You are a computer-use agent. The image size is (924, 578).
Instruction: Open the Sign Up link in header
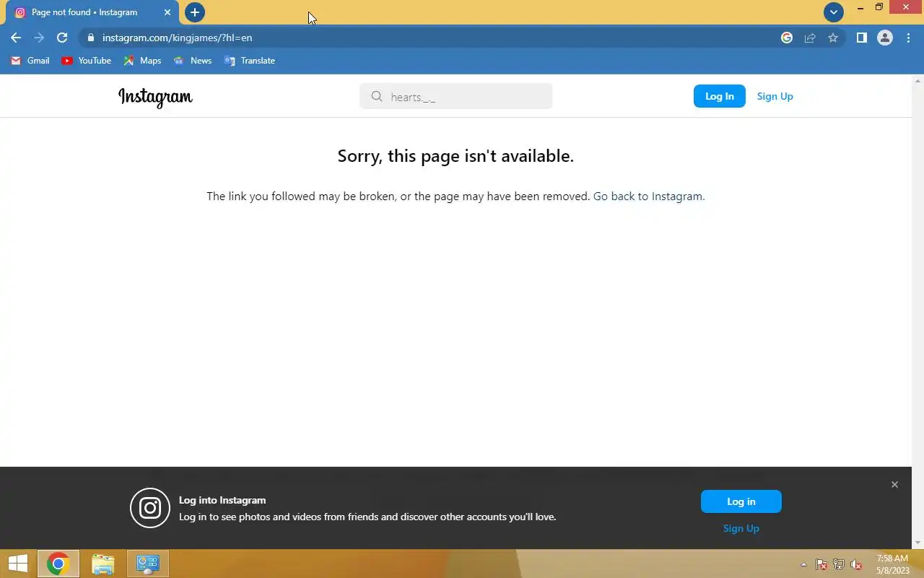(x=775, y=96)
